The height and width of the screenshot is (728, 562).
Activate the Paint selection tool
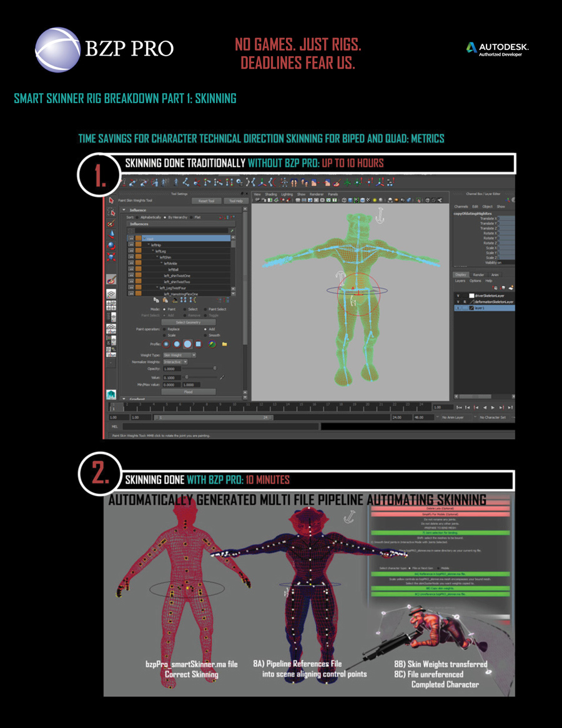pos(111,223)
